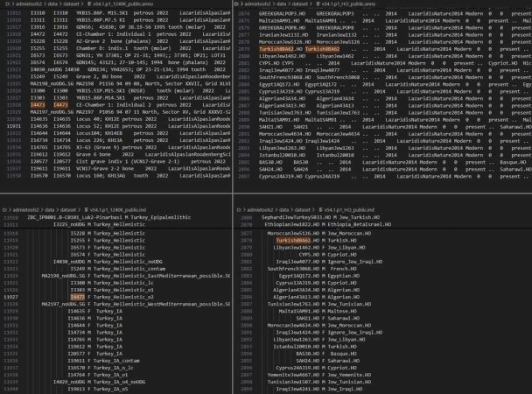532x394 pixels.
Task: Click the file icon beside v54.1.p1_1240K_public.anno breadcrumb
Action: [x=89, y=4]
